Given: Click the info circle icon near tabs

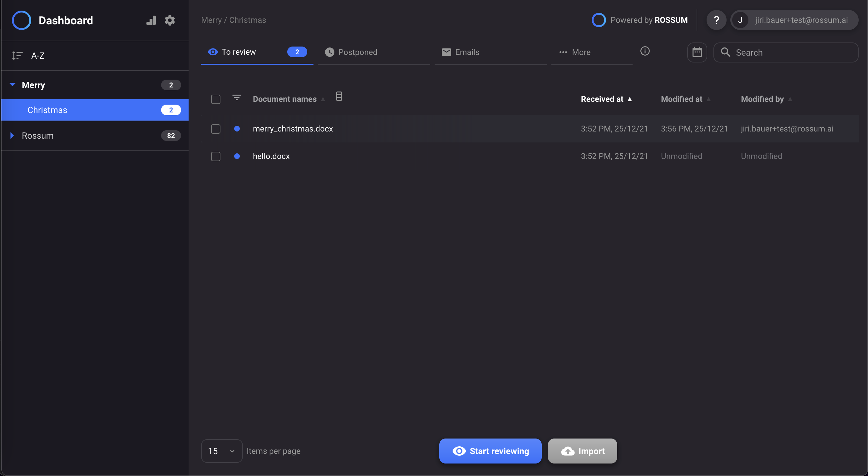Looking at the screenshot, I should click(x=645, y=51).
